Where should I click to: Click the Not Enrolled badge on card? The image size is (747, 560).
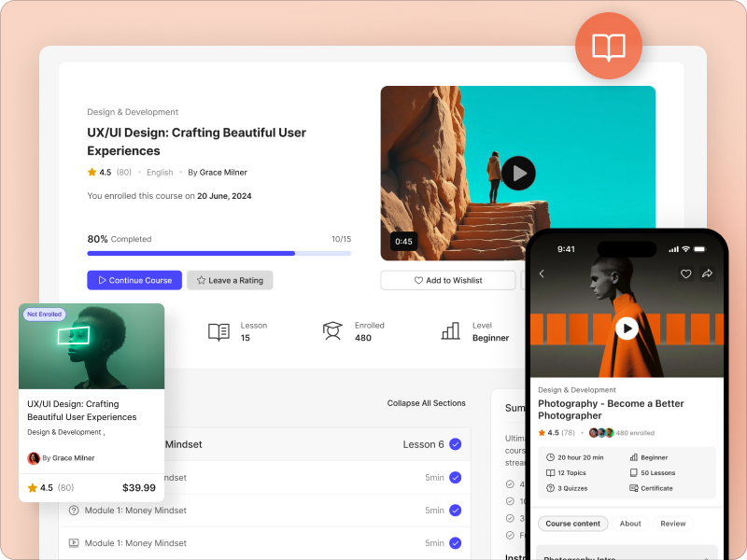click(x=44, y=315)
